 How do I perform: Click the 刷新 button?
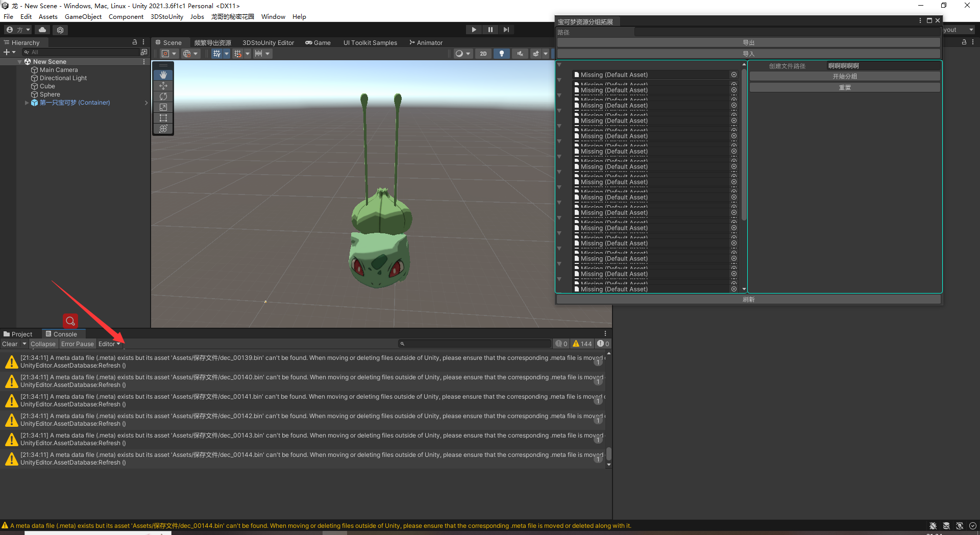coord(748,300)
